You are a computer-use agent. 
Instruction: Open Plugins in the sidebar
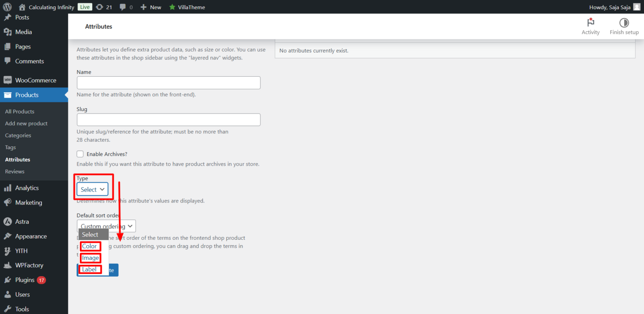25,280
